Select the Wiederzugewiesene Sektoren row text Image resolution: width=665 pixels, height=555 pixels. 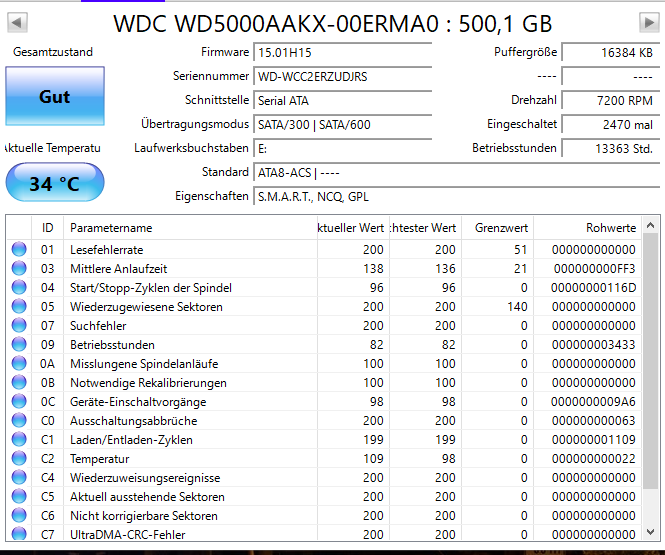coord(146,307)
